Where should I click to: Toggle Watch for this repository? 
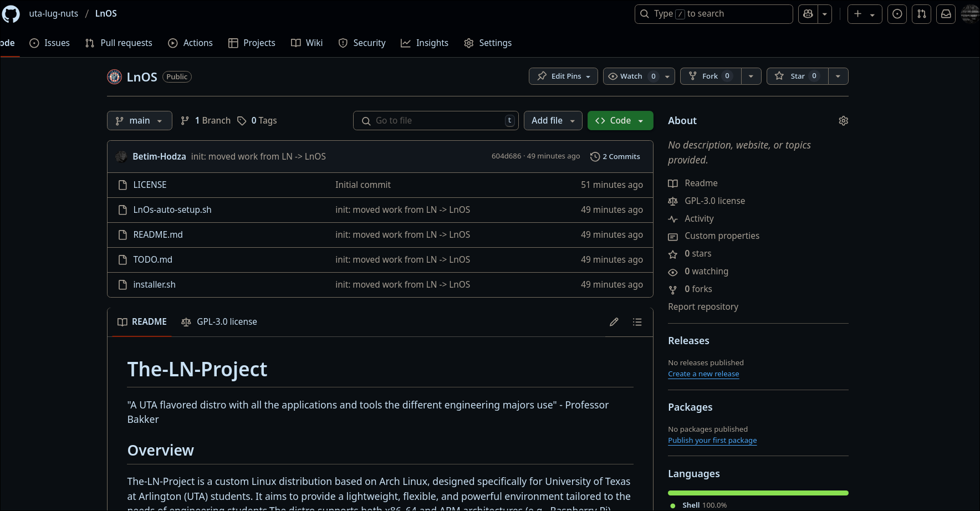tap(631, 76)
